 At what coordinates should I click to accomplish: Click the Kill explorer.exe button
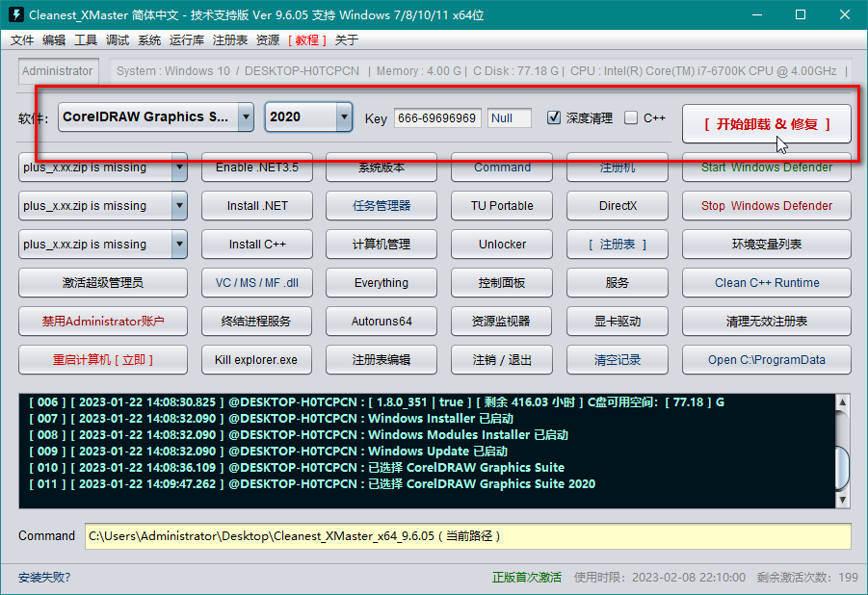pos(257,360)
